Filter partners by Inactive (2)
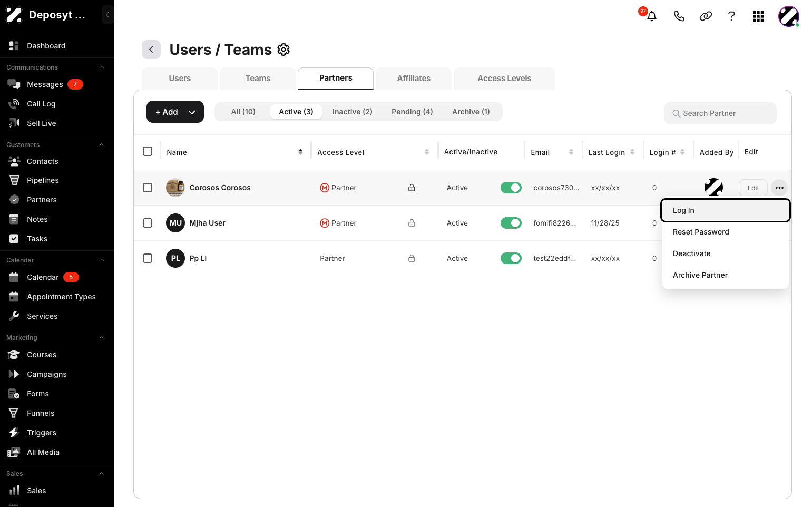812x507 pixels. click(x=353, y=112)
